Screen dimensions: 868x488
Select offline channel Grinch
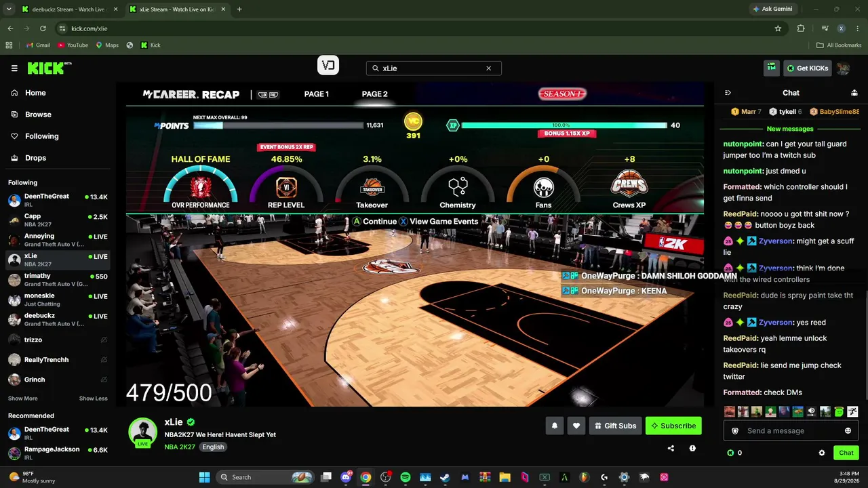(x=58, y=380)
